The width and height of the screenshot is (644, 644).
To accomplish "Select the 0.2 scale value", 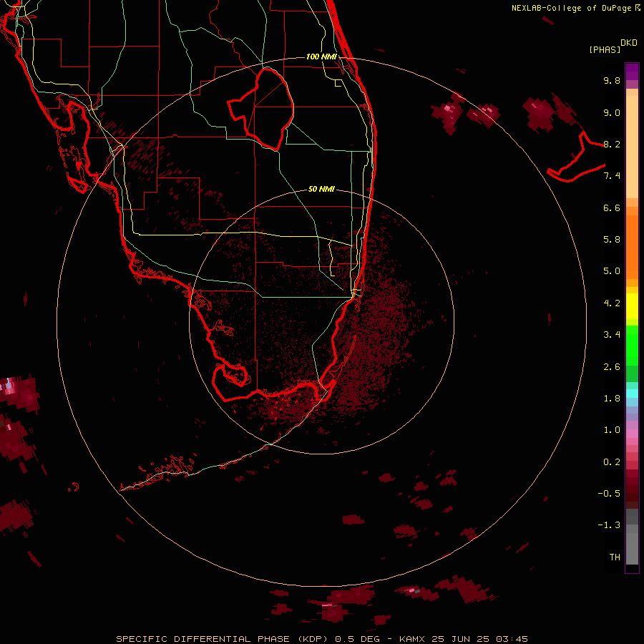I will [x=612, y=462].
